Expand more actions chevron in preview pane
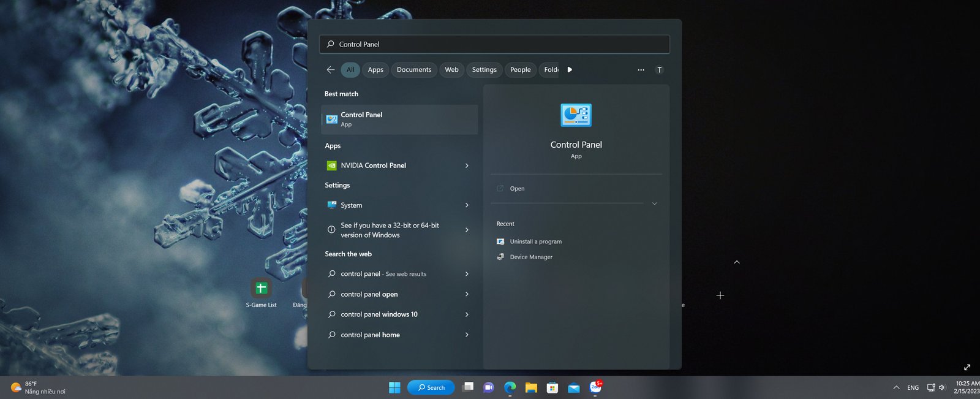980x399 pixels. point(654,203)
